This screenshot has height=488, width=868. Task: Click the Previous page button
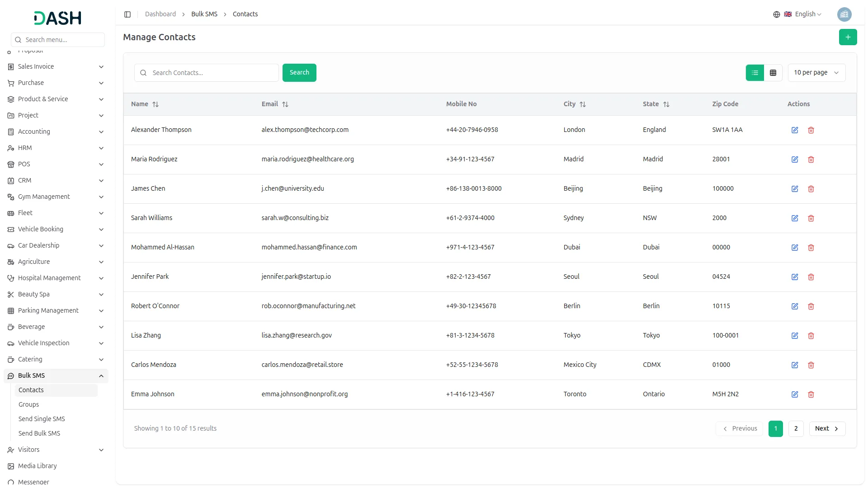tap(739, 429)
